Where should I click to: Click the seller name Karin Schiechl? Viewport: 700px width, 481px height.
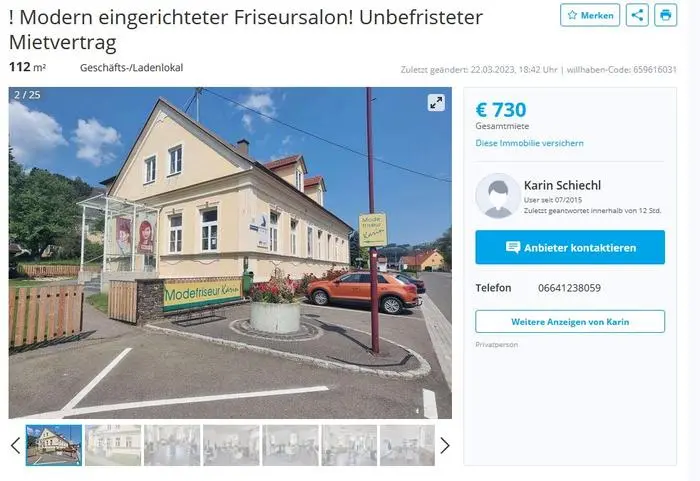[x=562, y=185]
